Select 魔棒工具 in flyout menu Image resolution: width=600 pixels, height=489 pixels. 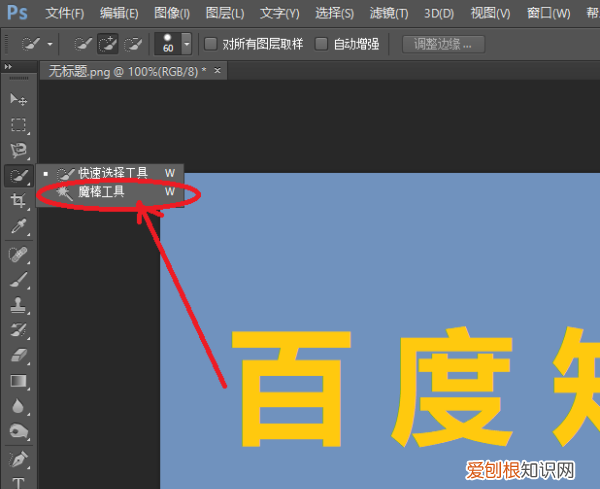[110, 192]
